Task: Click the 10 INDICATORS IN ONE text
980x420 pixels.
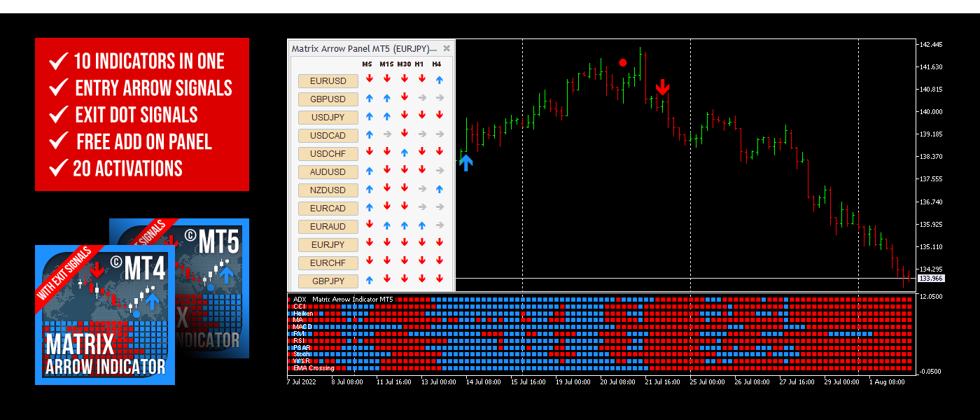Action: [149, 61]
